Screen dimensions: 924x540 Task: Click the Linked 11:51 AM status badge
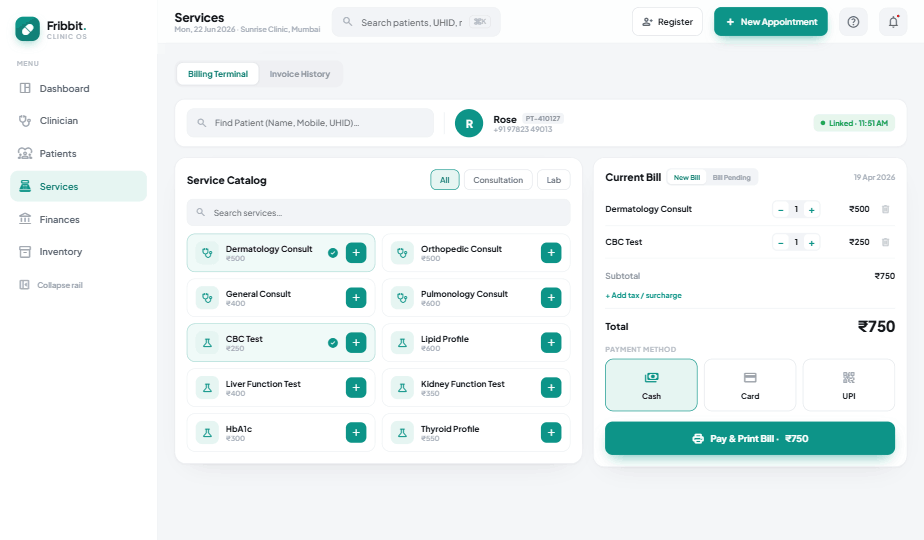[854, 123]
